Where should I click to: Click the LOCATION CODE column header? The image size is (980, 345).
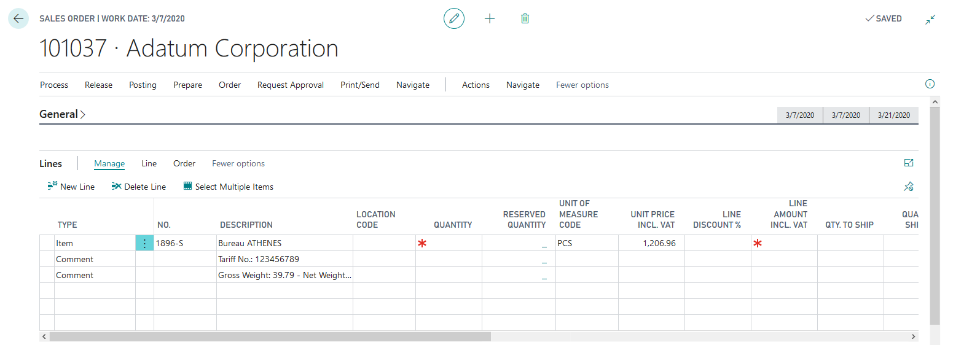click(375, 220)
